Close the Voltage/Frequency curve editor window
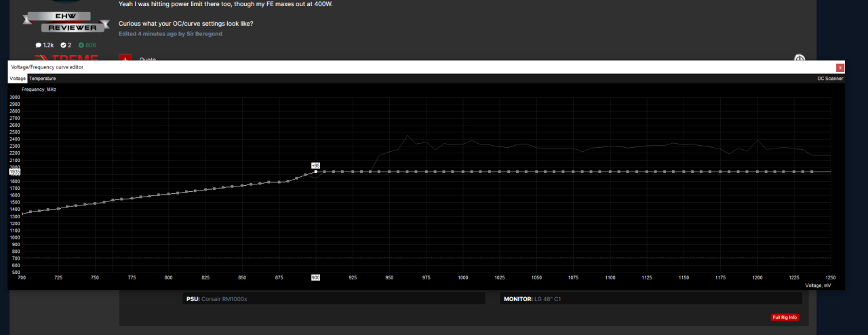 coord(840,67)
